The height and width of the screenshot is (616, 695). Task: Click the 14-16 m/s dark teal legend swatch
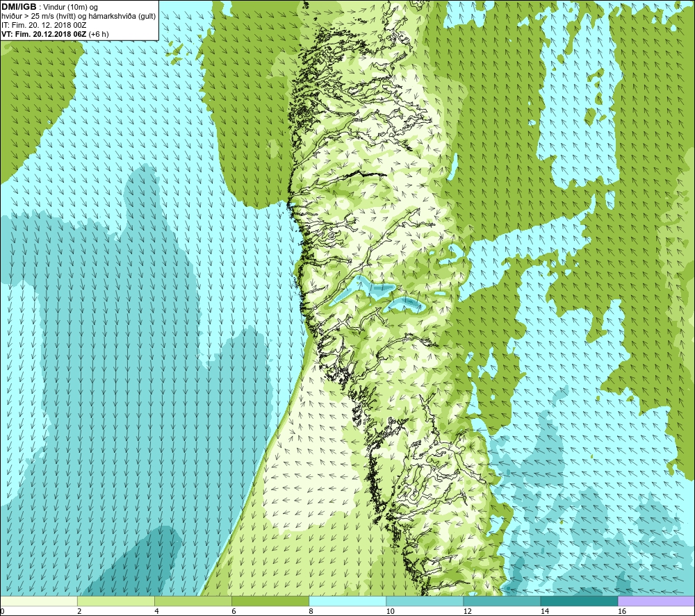579,601
